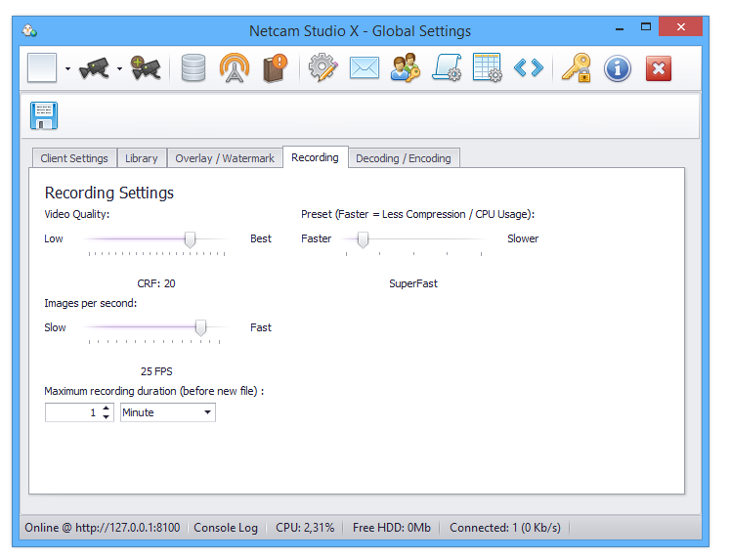731x560 pixels.
Task: Click the envelope mail notifications icon
Action: click(365, 68)
